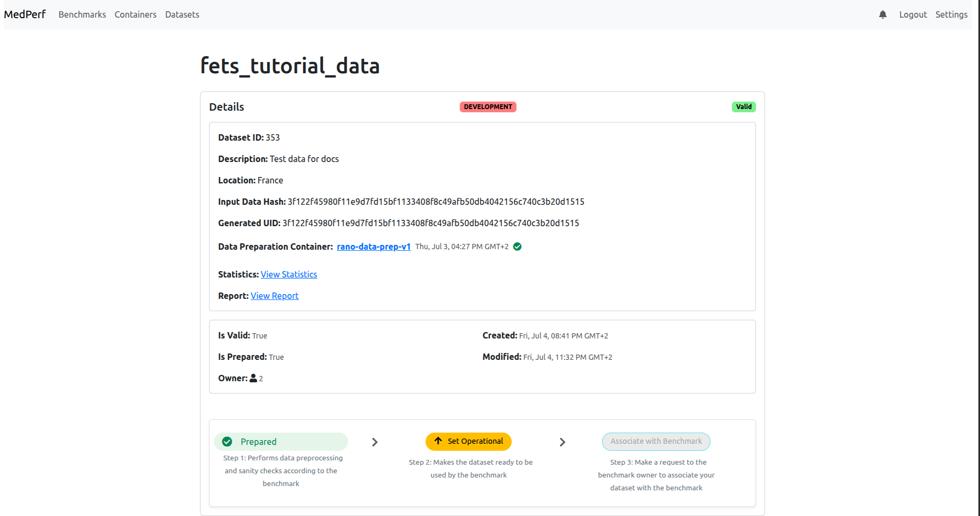Click the Generated UID value
The image size is (980, 516).
pos(431,223)
